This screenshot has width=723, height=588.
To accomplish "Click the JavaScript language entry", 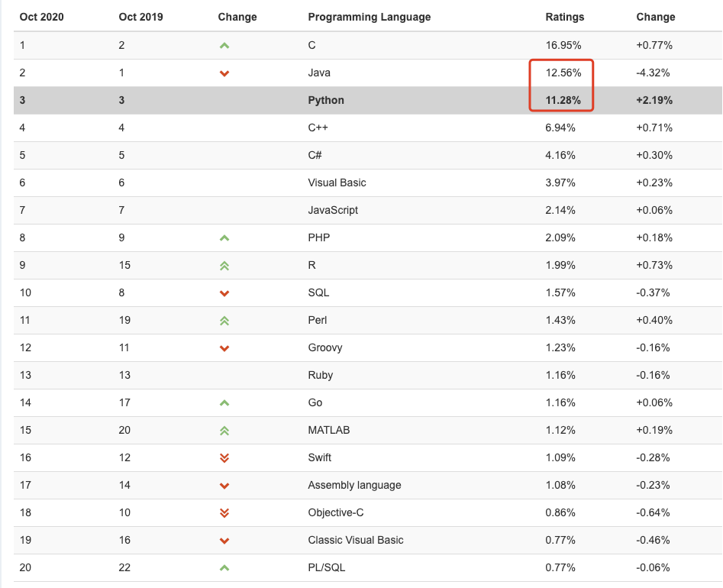I will coord(333,210).
